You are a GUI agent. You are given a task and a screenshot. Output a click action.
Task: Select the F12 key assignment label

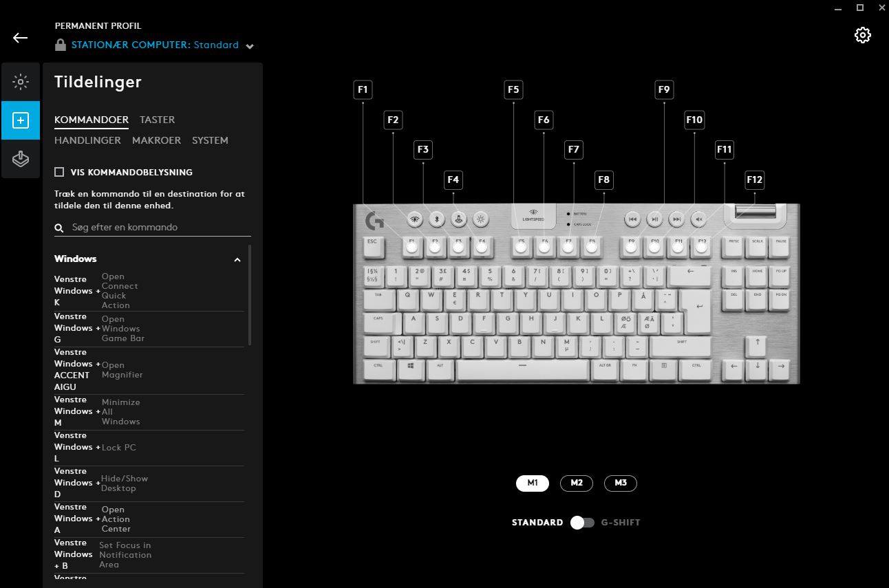tap(754, 179)
